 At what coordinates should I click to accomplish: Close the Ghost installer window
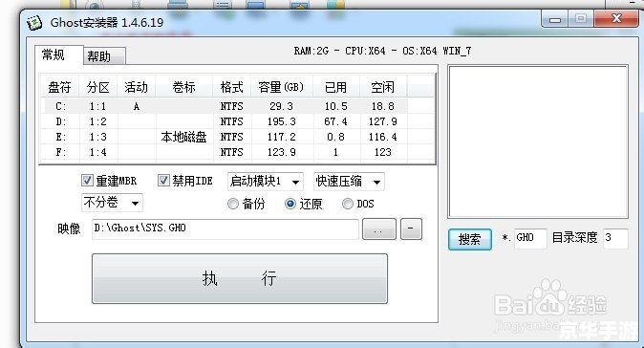[x=616, y=18]
